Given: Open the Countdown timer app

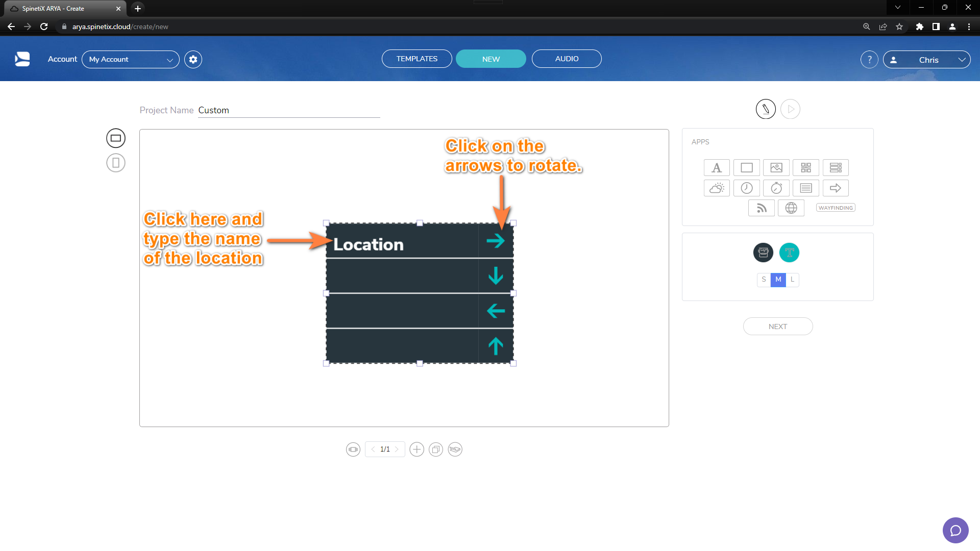Looking at the screenshot, I should 776,188.
